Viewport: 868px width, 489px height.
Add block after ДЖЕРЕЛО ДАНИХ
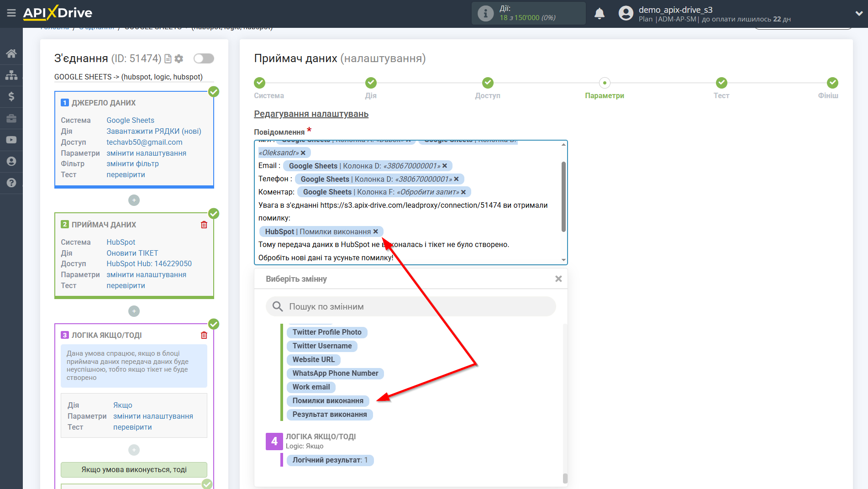point(134,200)
